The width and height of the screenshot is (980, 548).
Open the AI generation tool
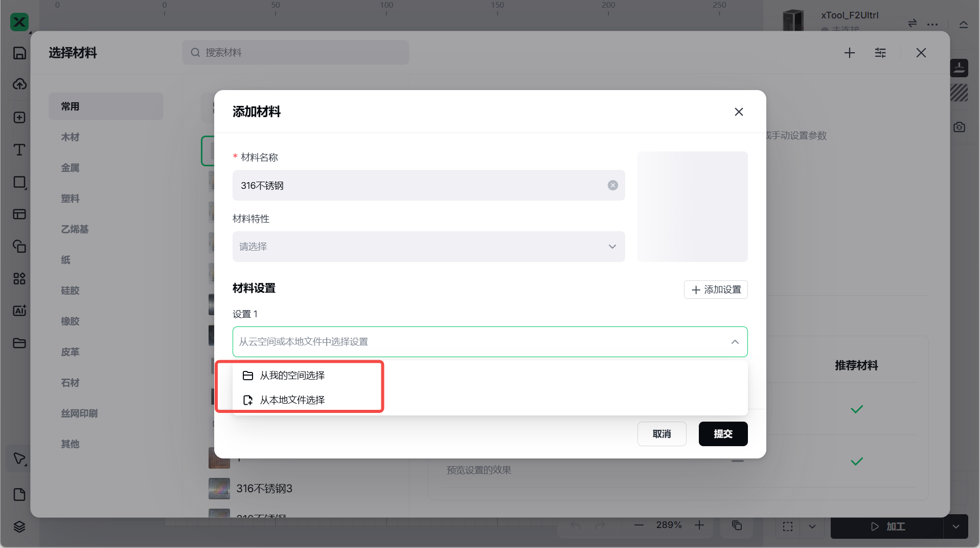pos(19,311)
